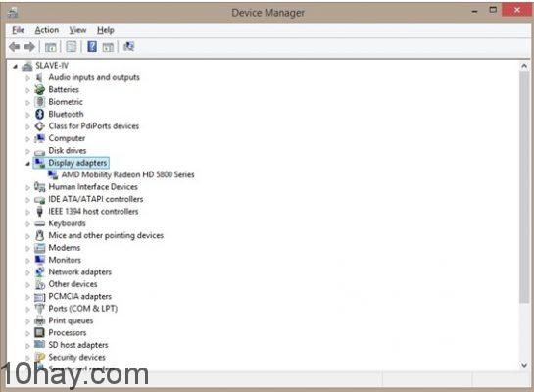Select the Security devices row
This screenshot has height=392, width=534.
(76, 357)
